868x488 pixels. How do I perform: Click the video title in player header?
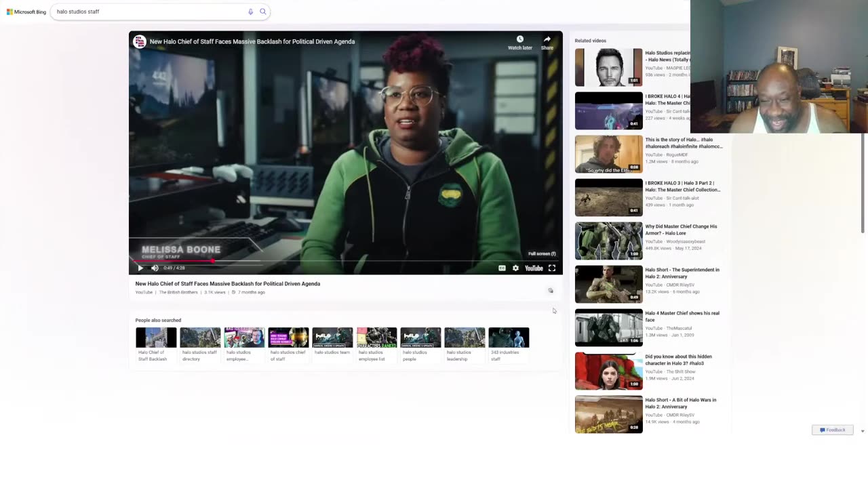[252, 41]
